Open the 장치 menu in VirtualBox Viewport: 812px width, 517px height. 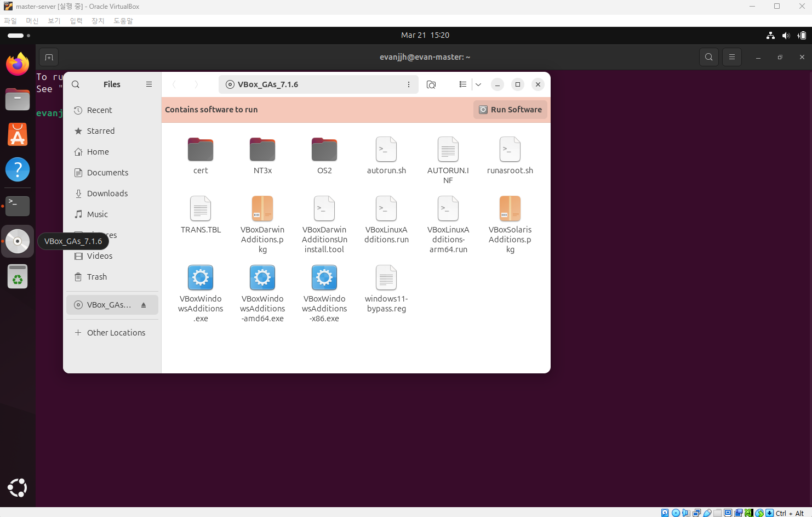pyautogui.click(x=98, y=21)
